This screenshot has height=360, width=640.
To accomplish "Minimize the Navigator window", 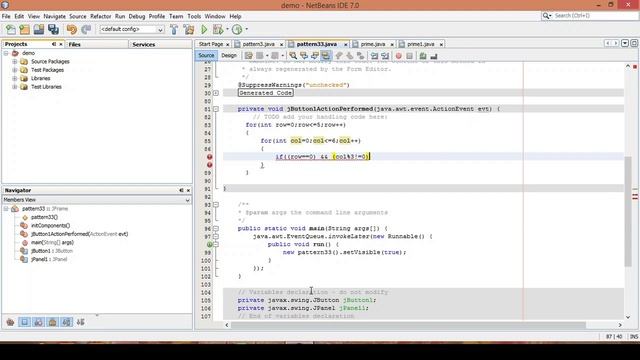I will point(181,190).
